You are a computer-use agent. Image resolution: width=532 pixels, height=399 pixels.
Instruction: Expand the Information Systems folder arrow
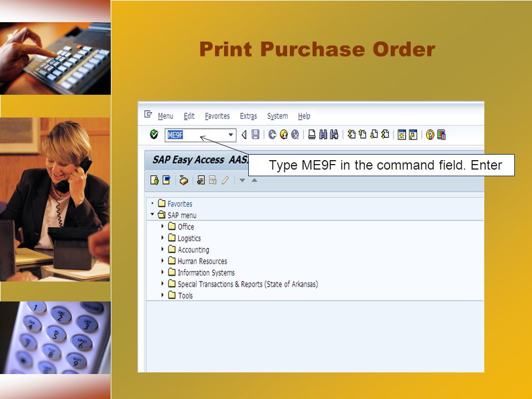[162, 272]
